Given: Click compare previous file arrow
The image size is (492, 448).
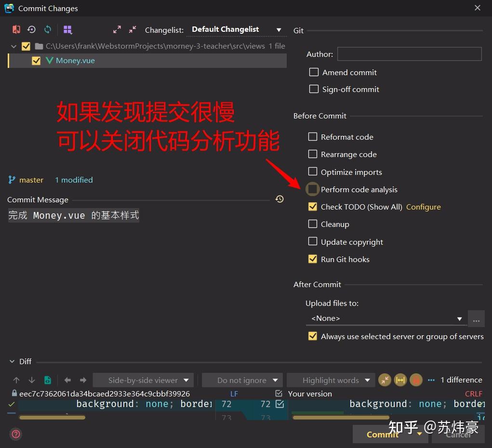Looking at the screenshot, I should coord(67,380).
